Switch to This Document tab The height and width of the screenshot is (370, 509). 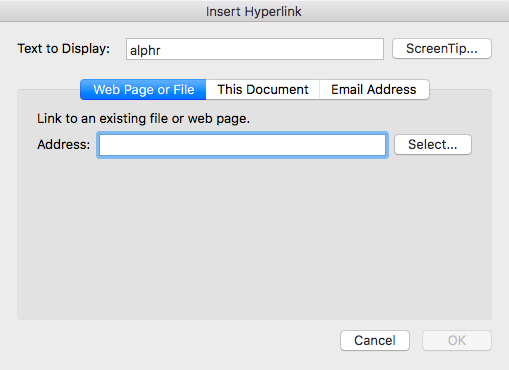click(x=263, y=90)
